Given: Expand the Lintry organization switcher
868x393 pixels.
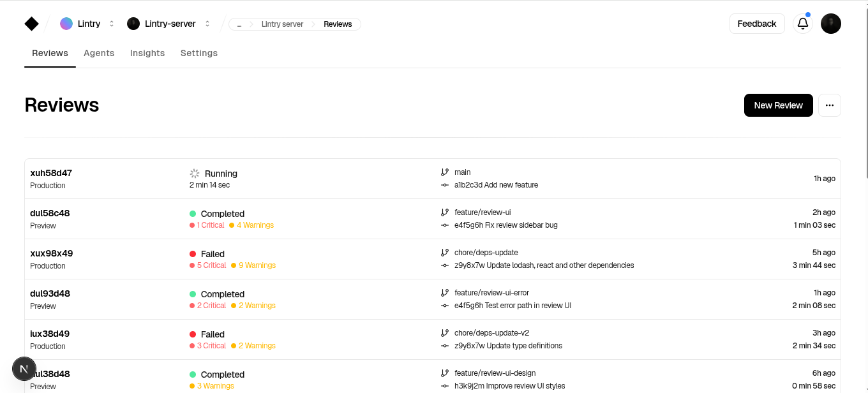Looking at the screenshot, I should click(112, 24).
